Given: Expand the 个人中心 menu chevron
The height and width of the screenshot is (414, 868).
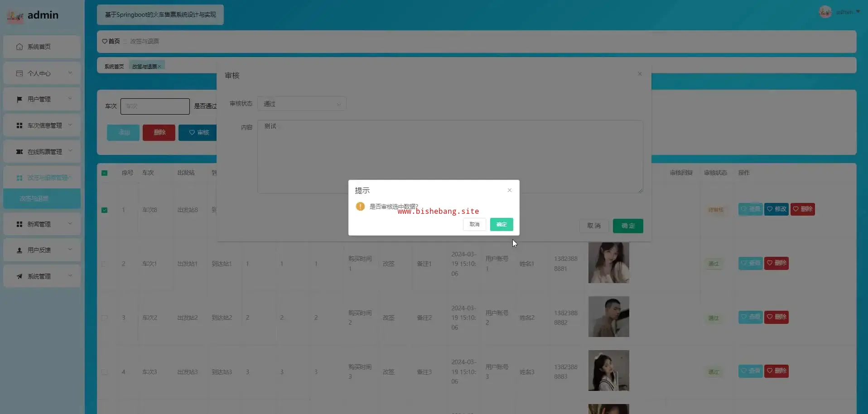Looking at the screenshot, I should tap(70, 72).
